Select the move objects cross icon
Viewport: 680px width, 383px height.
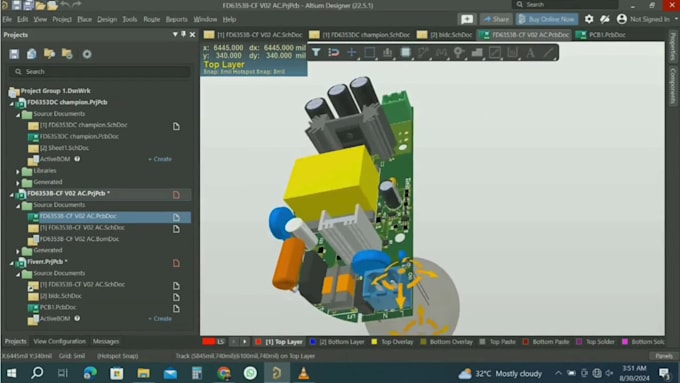pyautogui.click(x=352, y=52)
